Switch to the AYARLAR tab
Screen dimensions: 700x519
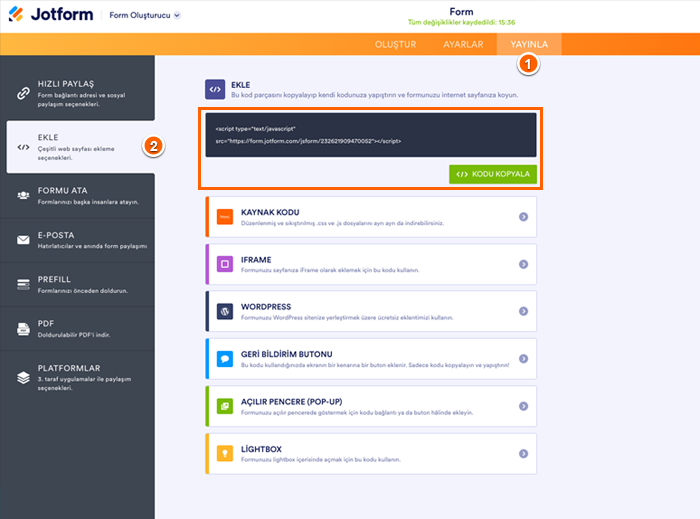click(463, 44)
